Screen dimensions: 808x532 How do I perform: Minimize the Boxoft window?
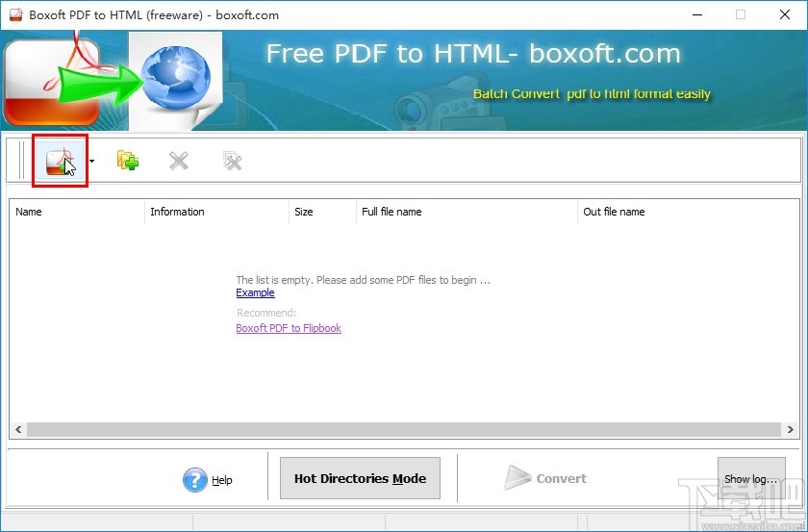pos(696,15)
